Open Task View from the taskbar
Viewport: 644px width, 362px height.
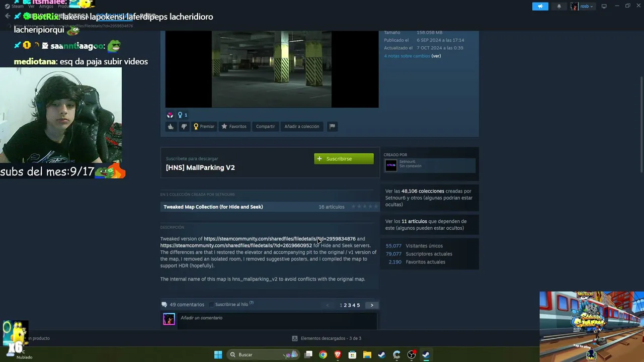coord(308,355)
